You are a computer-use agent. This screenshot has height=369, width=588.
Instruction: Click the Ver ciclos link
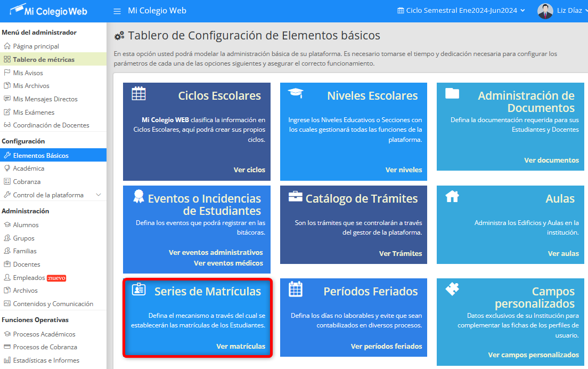(x=249, y=170)
